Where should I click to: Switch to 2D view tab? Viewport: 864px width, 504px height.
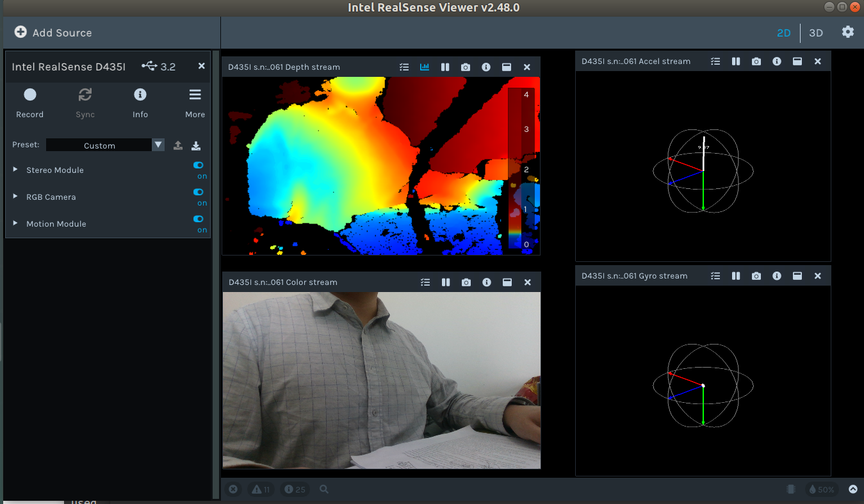pyautogui.click(x=784, y=33)
